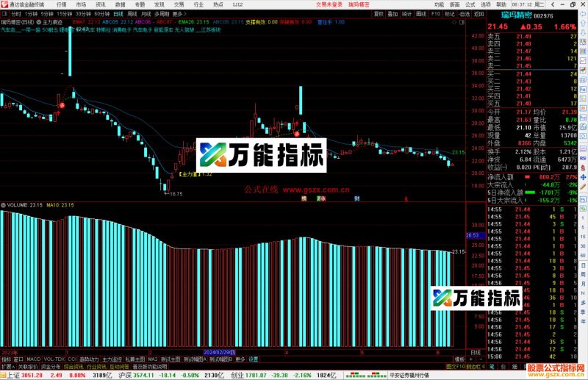Select the 多周期 multi-period view
The width and height of the screenshot is (588, 380).
(162, 14)
